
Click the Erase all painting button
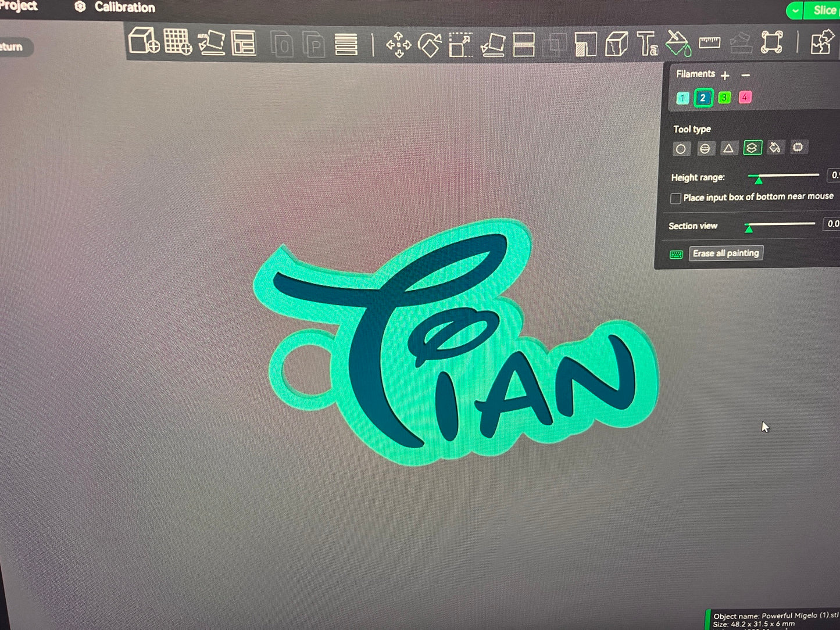click(x=725, y=253)
